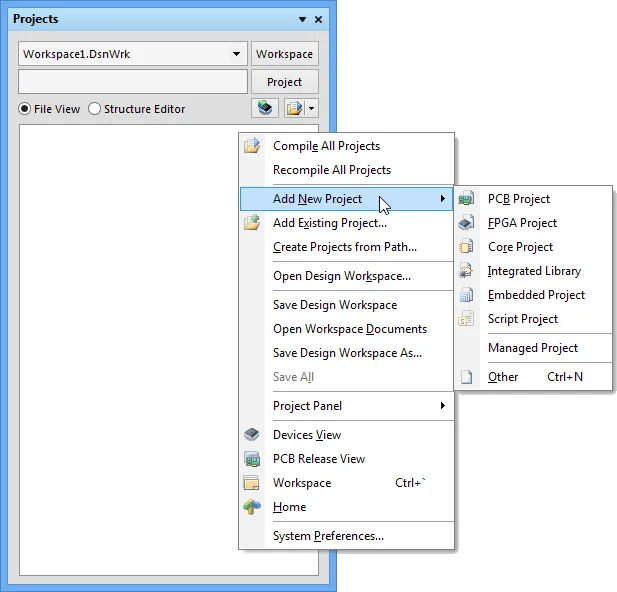
Task: Click the Workspace menu icon
Action: pyautogui.click(x=252, y=483)
